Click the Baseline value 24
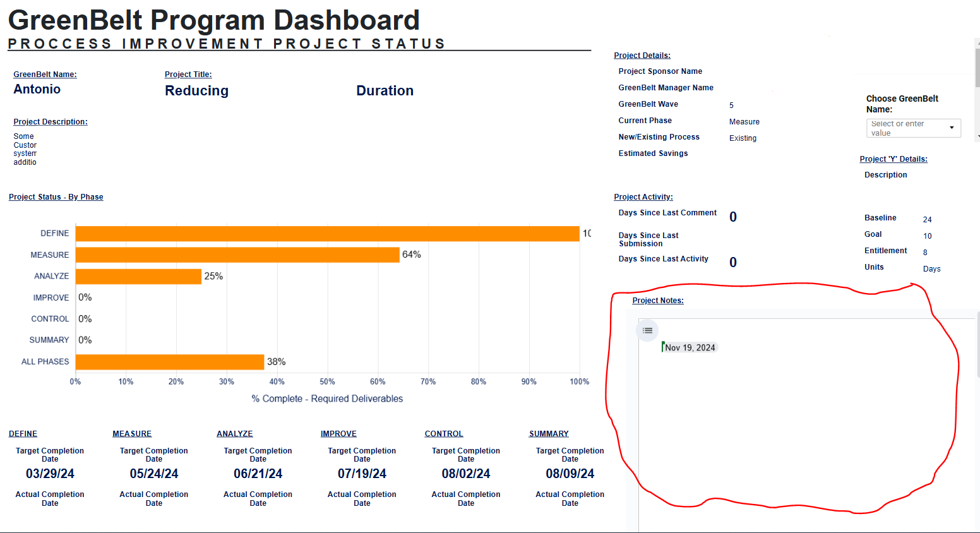This screenshot has width=980, height=533. [927, 220]
